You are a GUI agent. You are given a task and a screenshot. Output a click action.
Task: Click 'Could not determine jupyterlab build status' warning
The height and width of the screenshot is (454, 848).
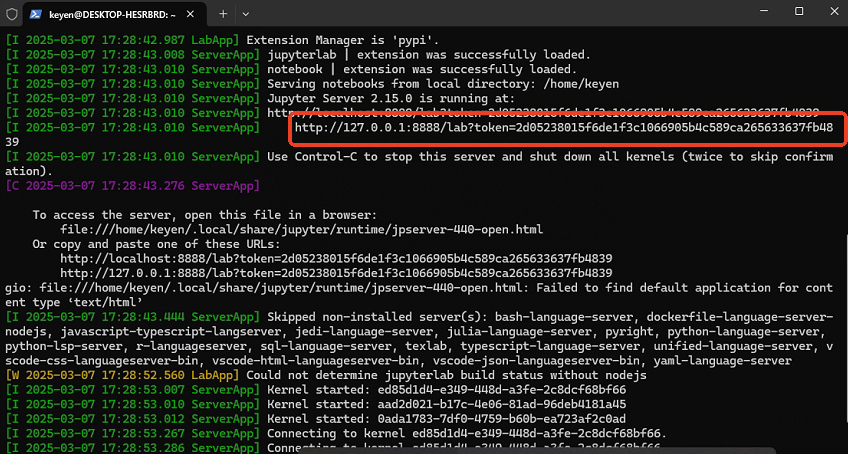(447, 375)
